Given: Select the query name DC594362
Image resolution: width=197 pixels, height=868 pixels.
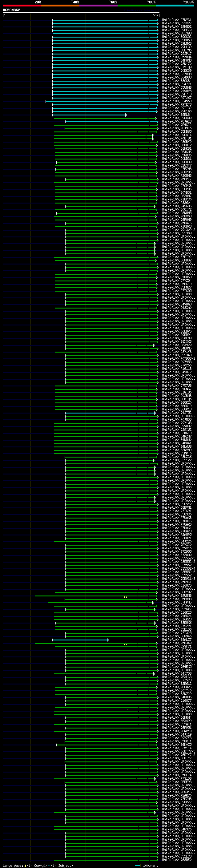Looking at the screenshot, I should tap(11, 10).
